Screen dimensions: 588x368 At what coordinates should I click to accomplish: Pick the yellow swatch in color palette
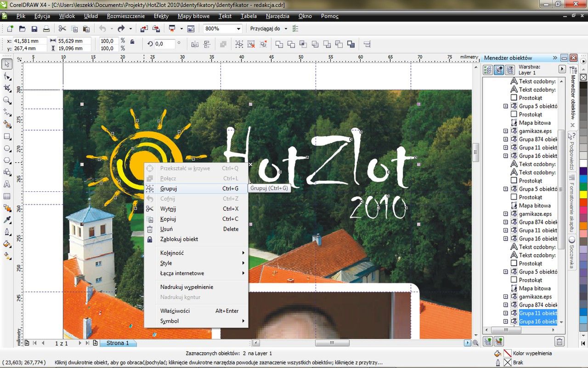coord(583,194)
